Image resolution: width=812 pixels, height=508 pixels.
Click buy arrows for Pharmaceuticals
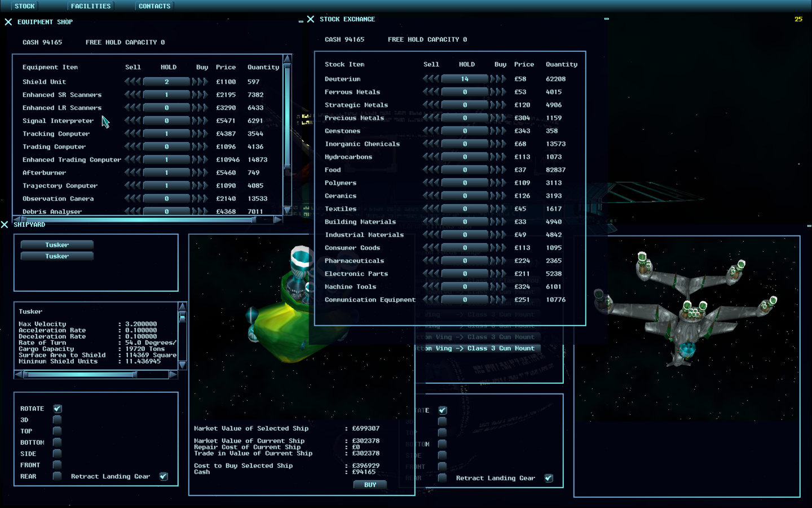click(498, 261)
